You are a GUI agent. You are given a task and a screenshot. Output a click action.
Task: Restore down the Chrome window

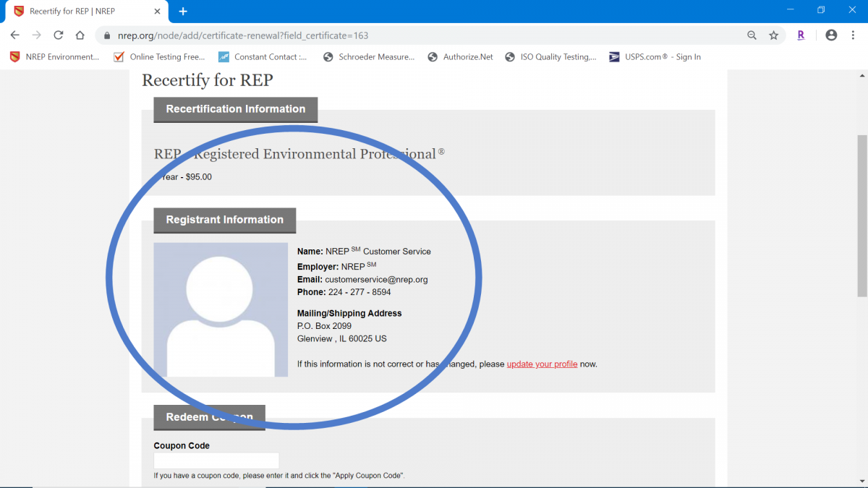pos(821,10)
